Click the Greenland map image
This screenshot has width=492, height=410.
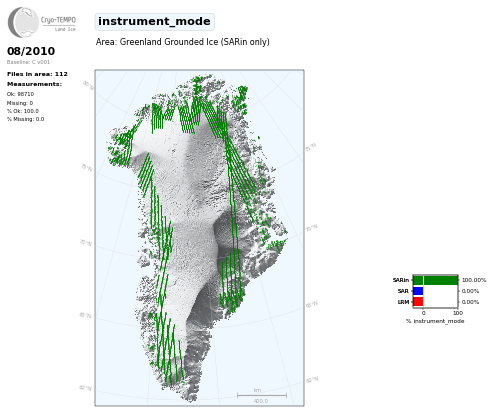[199, 238]
